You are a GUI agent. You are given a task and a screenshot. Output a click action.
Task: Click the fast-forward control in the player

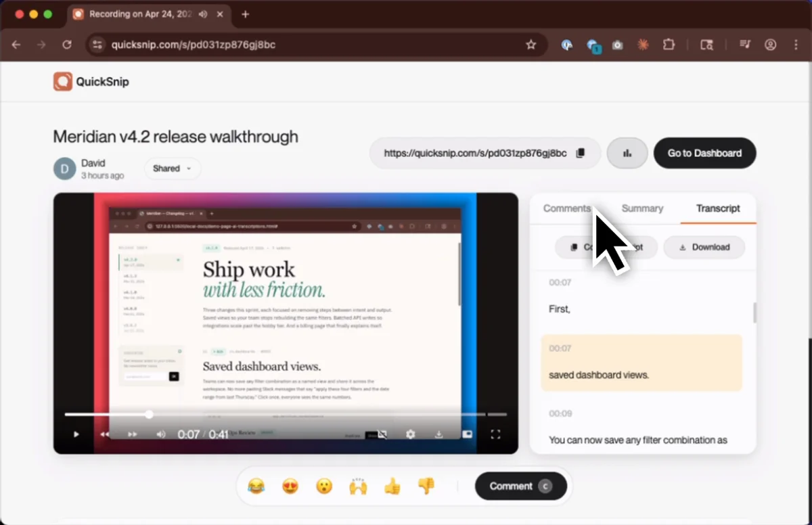132,434
